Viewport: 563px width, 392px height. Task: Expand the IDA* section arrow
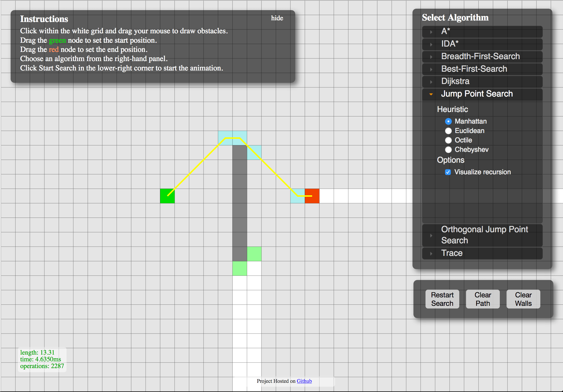pos(431,44)
